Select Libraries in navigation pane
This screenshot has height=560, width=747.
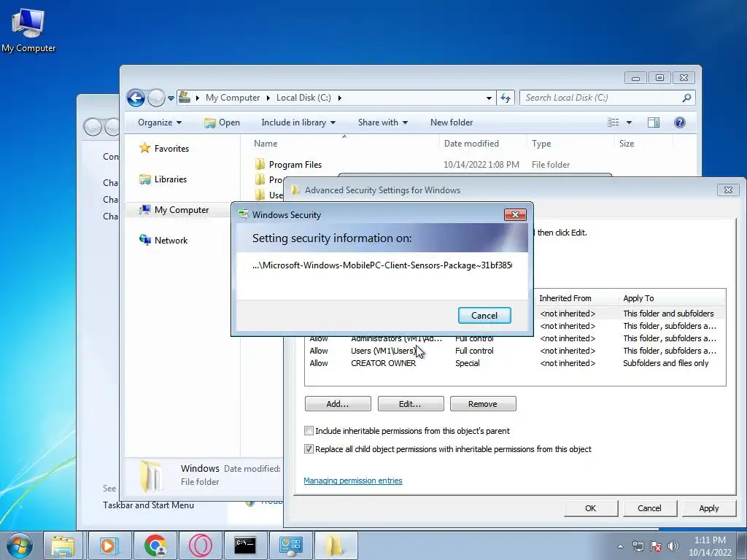pyautogui.click(x=163, y=179)
